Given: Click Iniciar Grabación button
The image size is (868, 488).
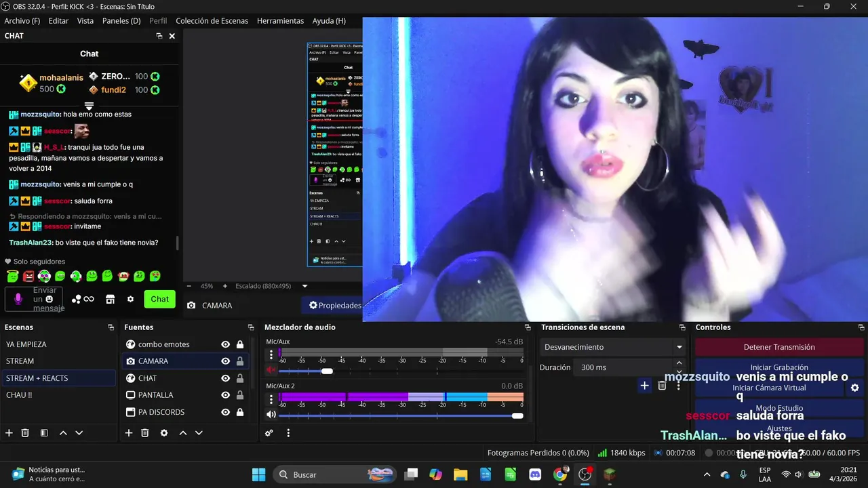Looking at the screenshot, I should 779,367.
